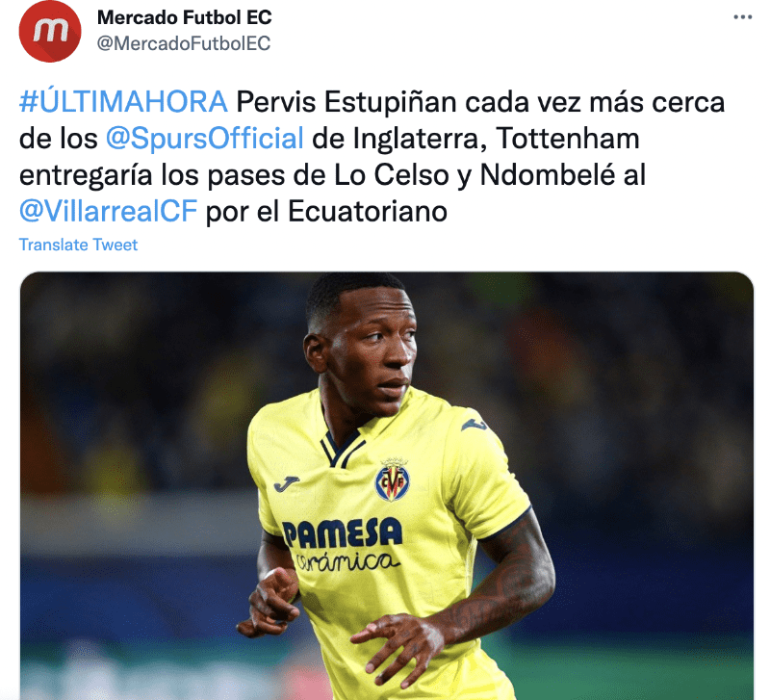
Task: Open the three-dot more options menu
Action: [742, 17]
